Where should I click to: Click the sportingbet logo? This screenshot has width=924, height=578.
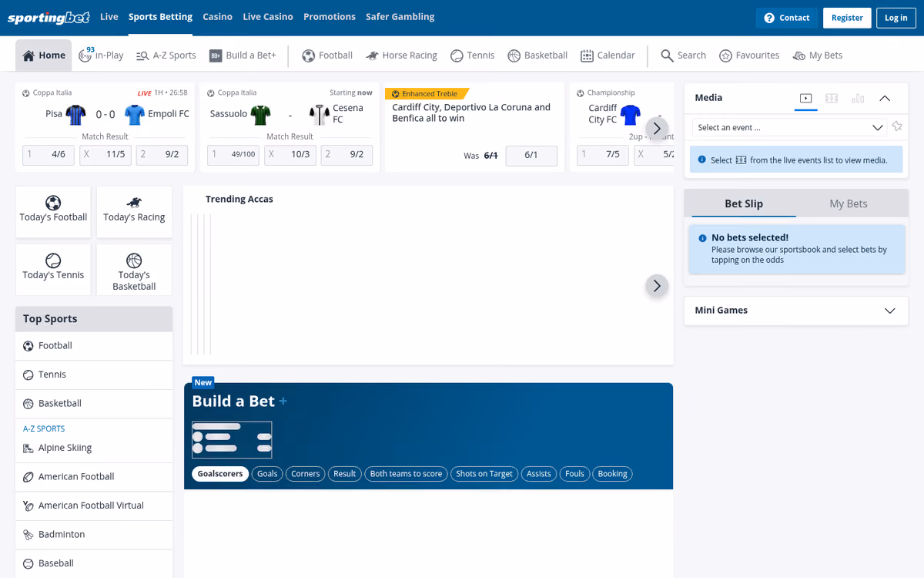pyautogui.click(x=49, y=17)
